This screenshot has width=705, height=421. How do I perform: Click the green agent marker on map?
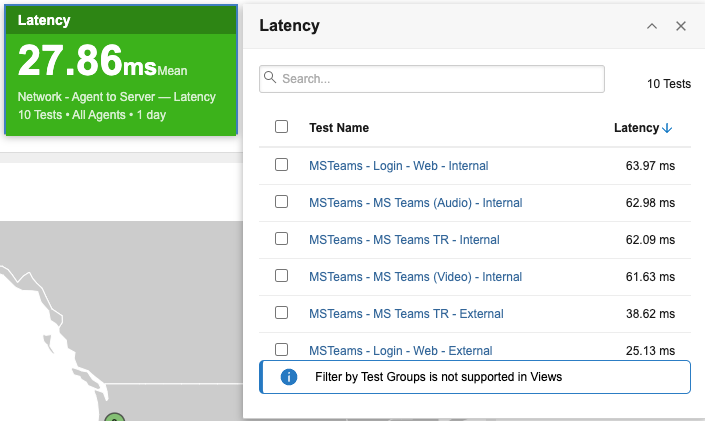[115, 417]
